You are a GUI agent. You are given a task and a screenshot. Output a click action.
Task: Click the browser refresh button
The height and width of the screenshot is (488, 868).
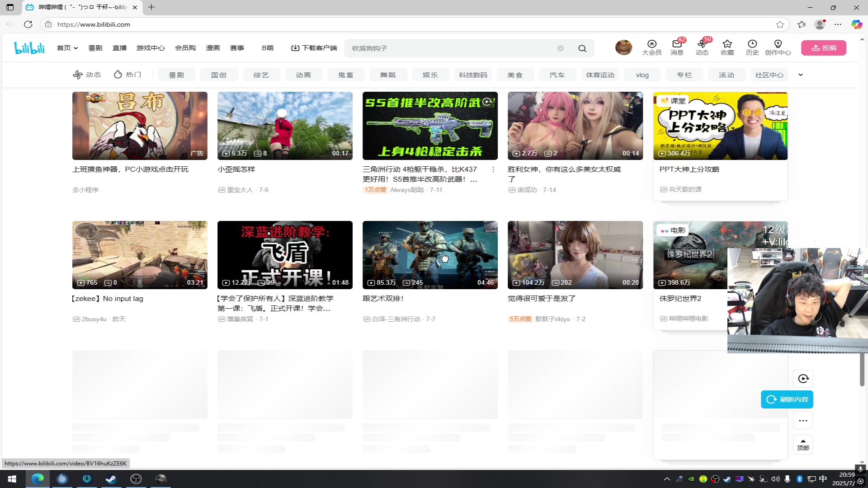point(28,24)
